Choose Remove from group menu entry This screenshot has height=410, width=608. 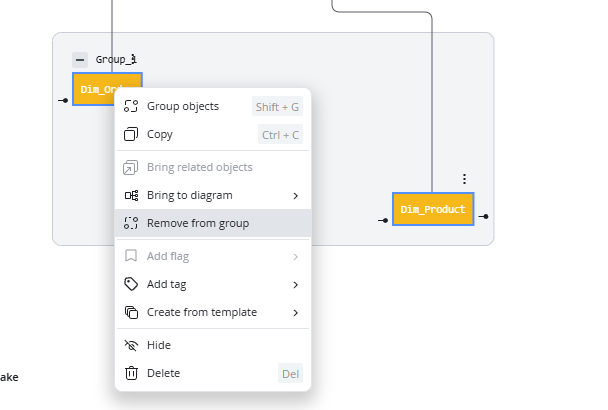pos(213,223)
